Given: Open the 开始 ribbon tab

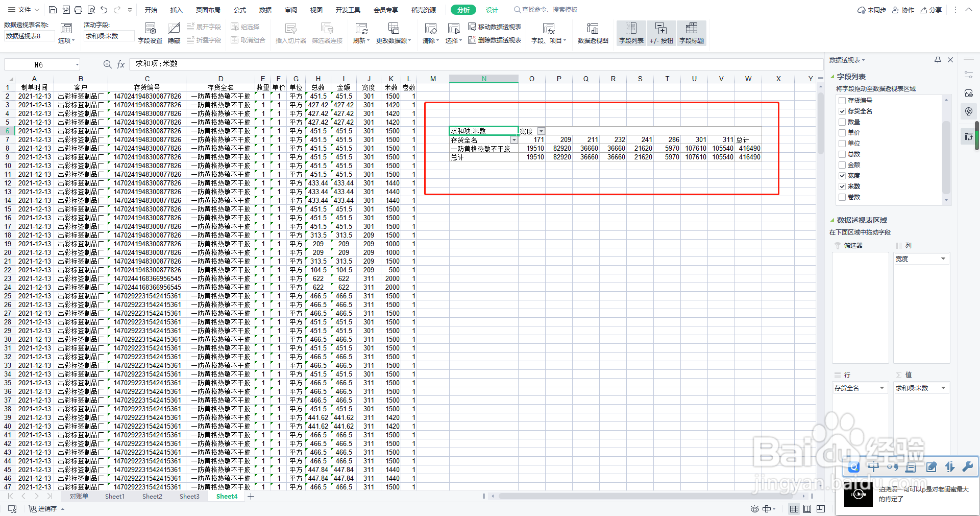Looking at the screenshot, I should point(151,10).
